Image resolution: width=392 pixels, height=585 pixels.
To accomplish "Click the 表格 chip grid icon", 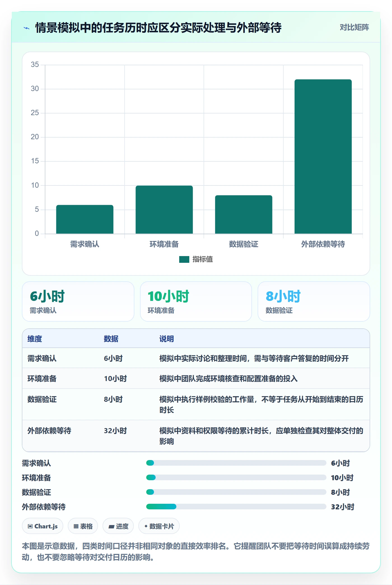I will click(76, 526).
